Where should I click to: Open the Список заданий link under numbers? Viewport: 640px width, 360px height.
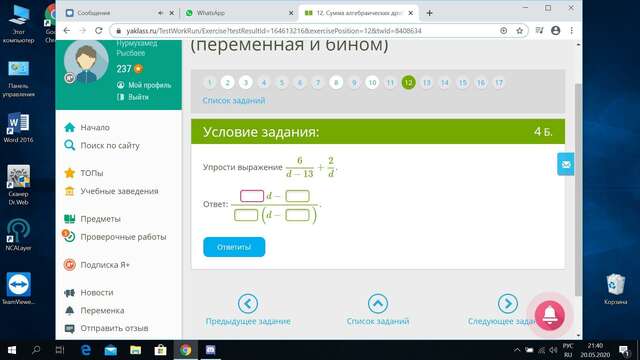click(x=234, y=100)
